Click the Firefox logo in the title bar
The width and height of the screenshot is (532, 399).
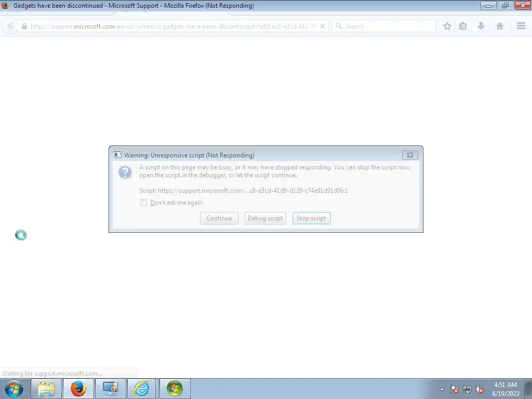(x=5, y=5)
